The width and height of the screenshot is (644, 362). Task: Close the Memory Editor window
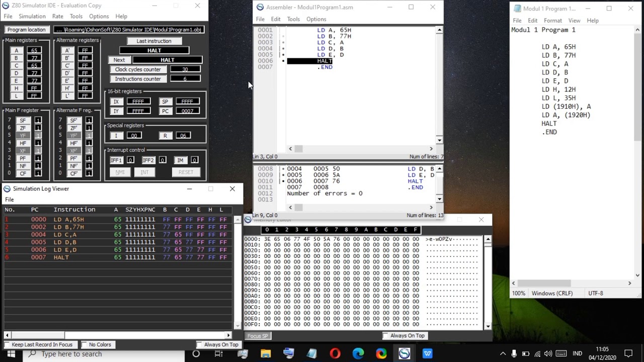click(481, 220)
